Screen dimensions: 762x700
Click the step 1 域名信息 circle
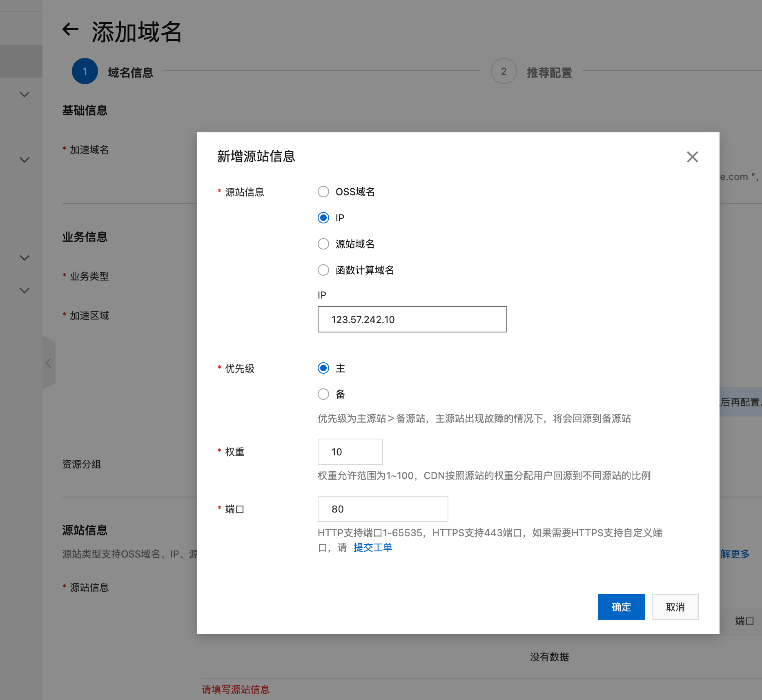pyautogui.click(x=85, y=71)
